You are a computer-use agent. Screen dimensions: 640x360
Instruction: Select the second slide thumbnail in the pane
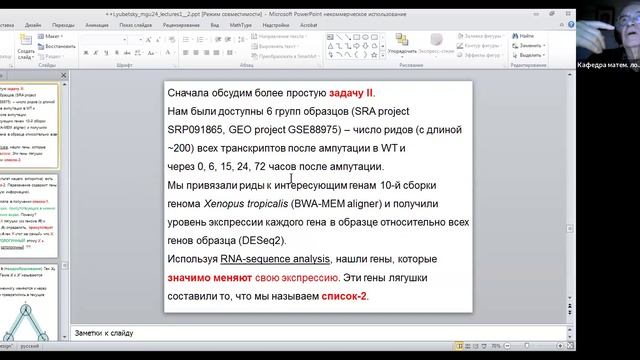point(29,216)
